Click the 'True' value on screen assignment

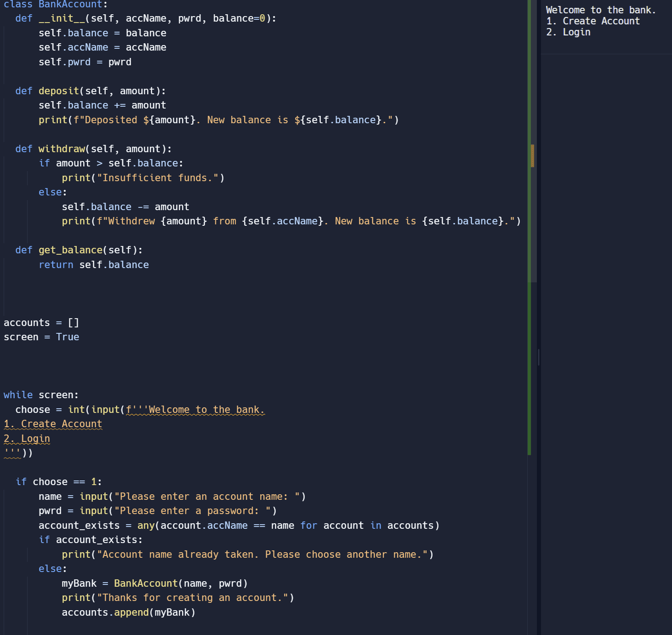(68, 337)
